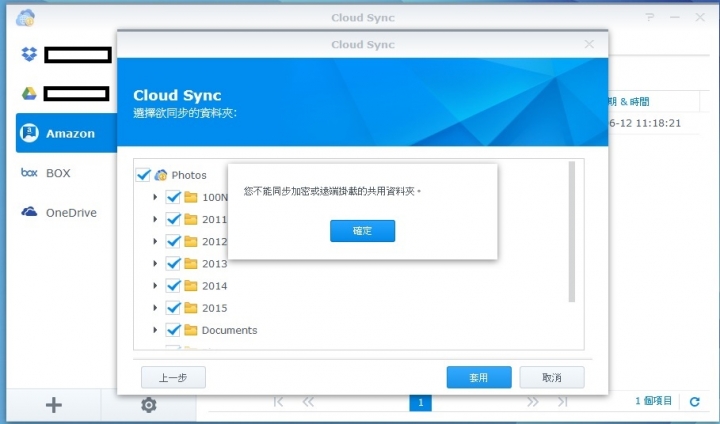
Task: Expand the 2013 folder tree node
Action: (x=155, y=263)
